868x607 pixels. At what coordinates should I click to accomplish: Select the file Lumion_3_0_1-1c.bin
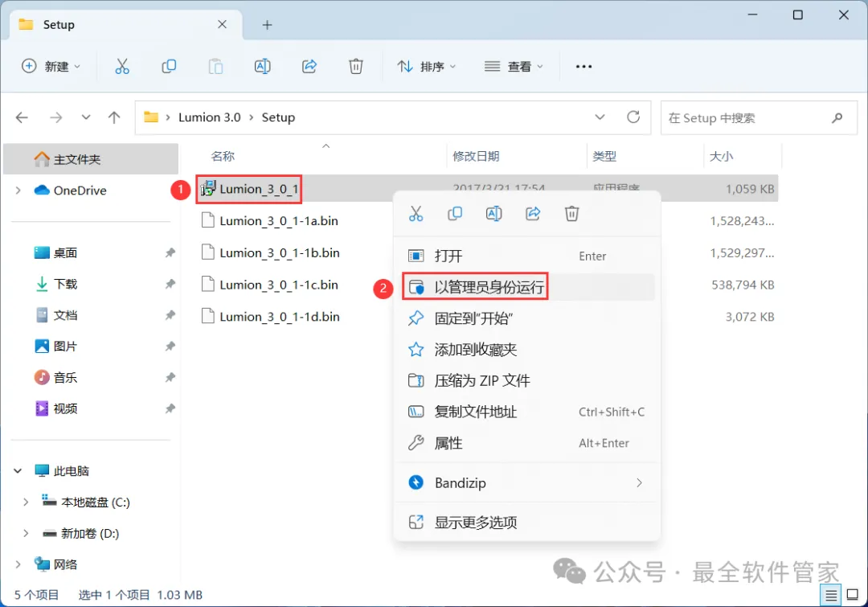(x=278, y=285)
